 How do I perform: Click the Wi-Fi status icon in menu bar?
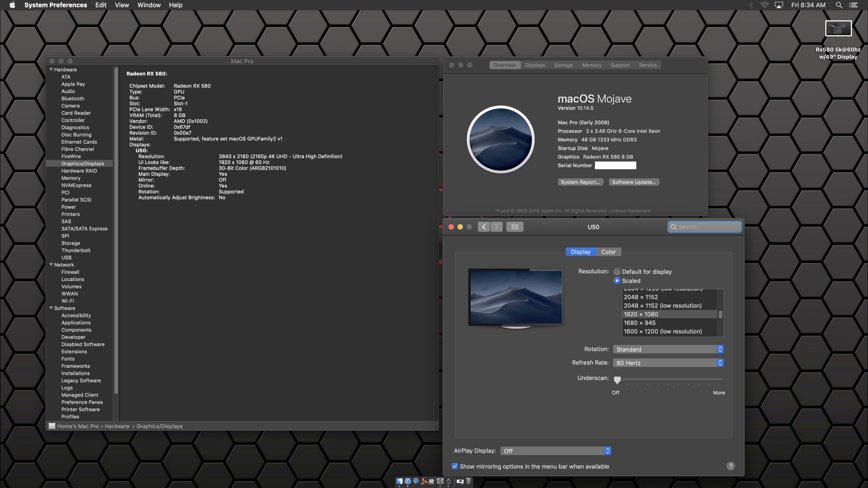click(764, 5)
